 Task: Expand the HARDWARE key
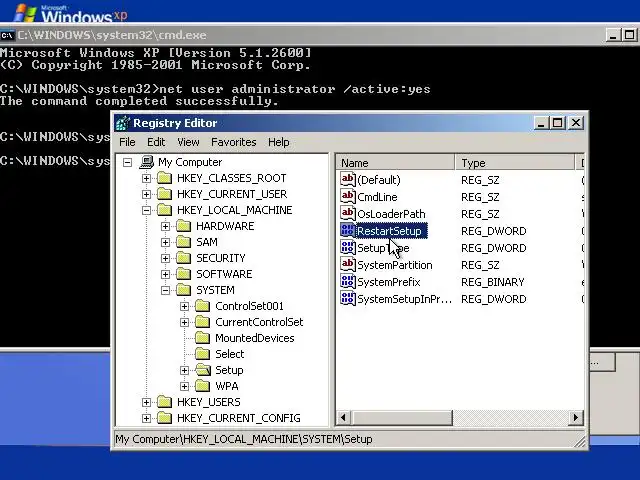[165, 226]
